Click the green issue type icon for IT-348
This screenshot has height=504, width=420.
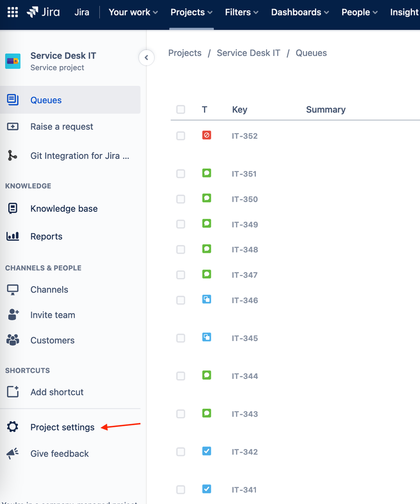click(206, 249)
